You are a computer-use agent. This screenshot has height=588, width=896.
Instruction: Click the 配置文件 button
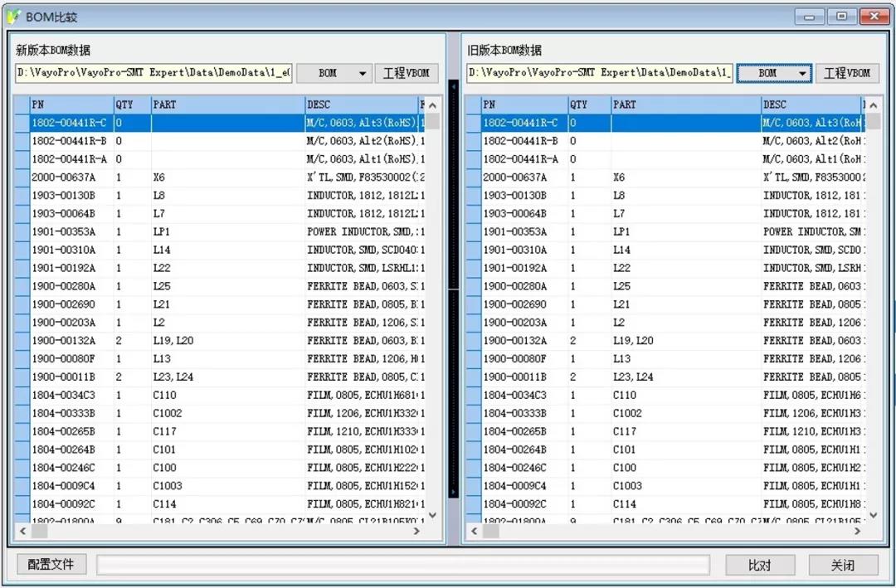coord(51,565)
